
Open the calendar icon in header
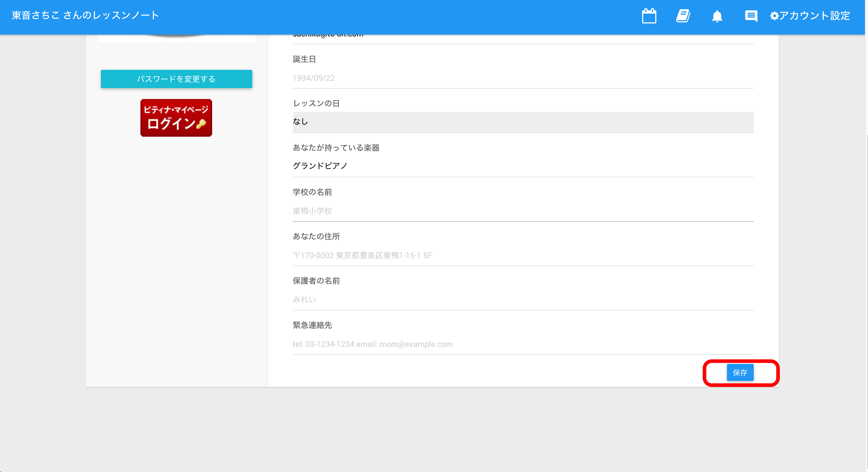[649, 16]
